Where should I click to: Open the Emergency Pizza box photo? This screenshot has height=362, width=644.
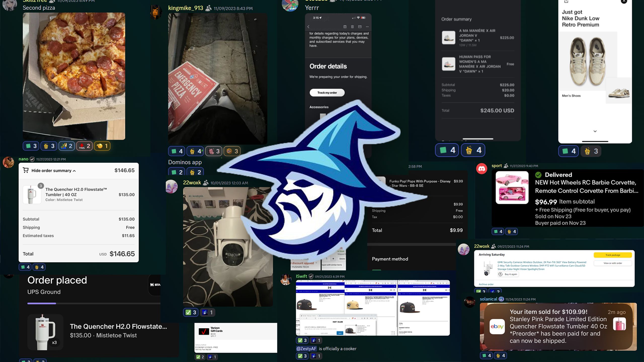(218, 79)
